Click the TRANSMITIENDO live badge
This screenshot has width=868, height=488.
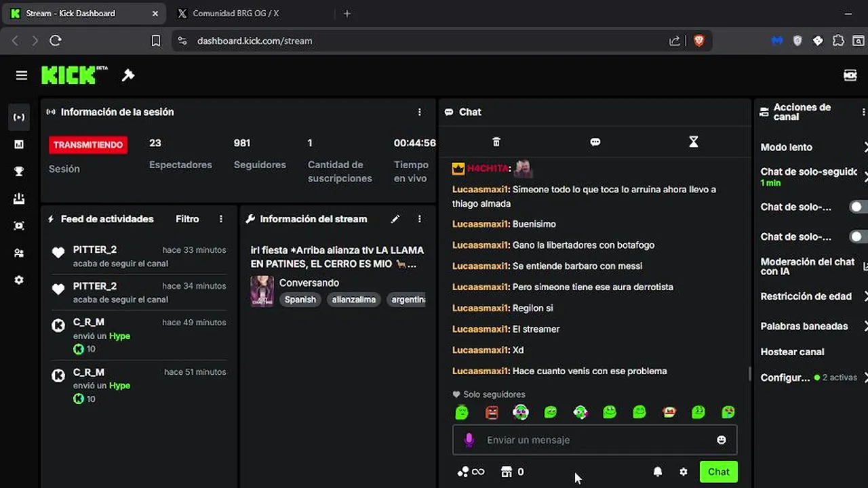pyautogui.click(x=88, y=144)
